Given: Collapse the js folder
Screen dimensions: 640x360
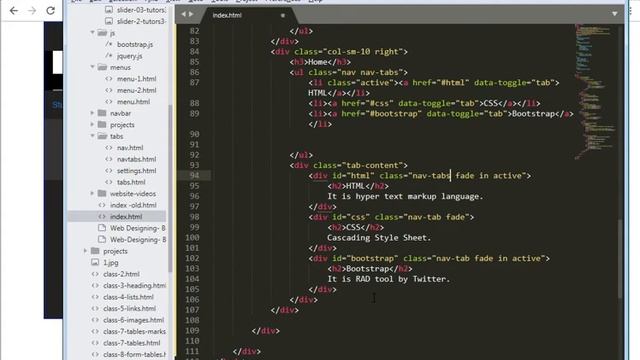Looking at the screenshot, I should (x=92, y=33).
